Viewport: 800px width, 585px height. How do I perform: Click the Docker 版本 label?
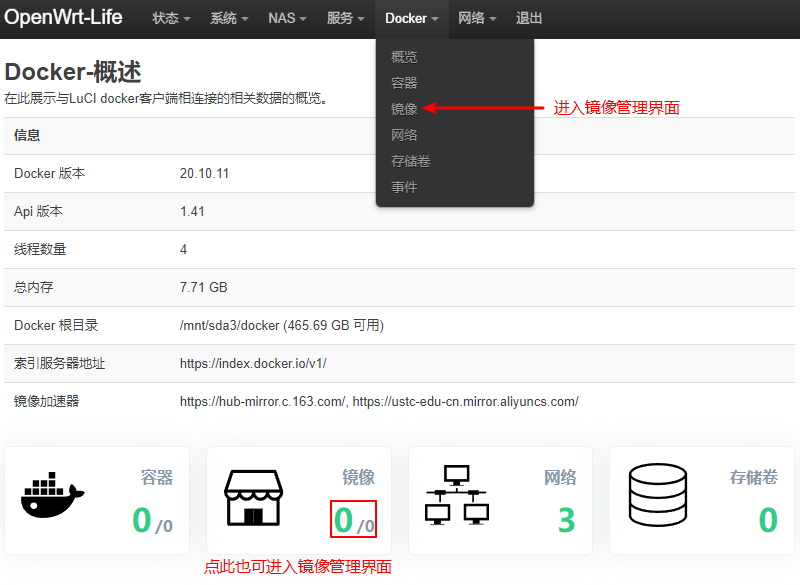tap(49, 173)
